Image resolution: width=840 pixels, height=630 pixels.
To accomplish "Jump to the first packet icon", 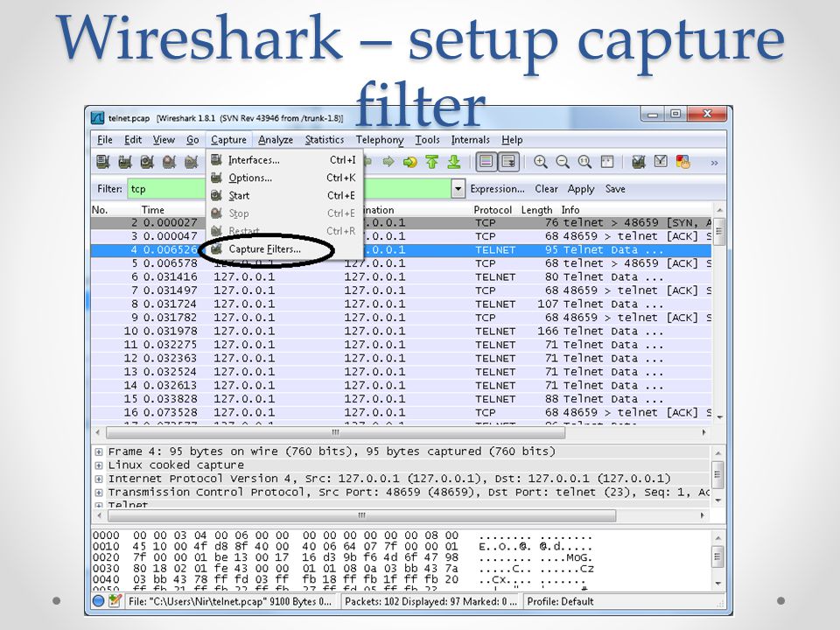I will pos(431,161).
